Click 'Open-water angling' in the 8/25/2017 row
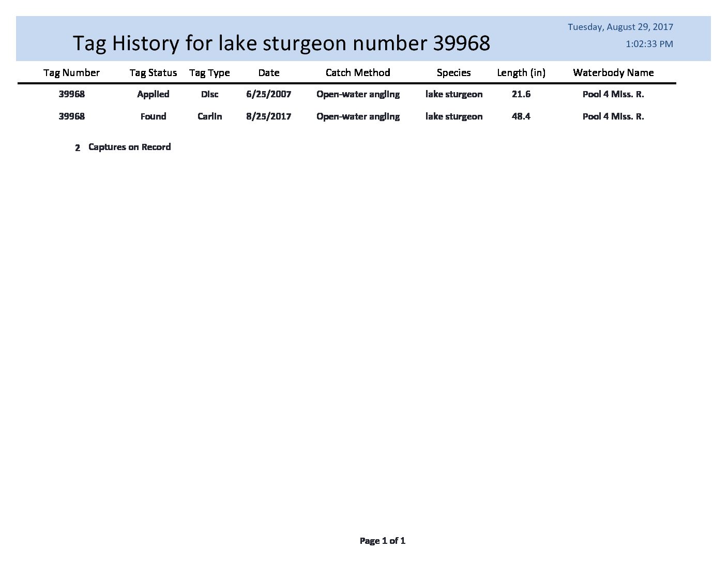This screenshot has height=563, width=728. pos(358,116)
